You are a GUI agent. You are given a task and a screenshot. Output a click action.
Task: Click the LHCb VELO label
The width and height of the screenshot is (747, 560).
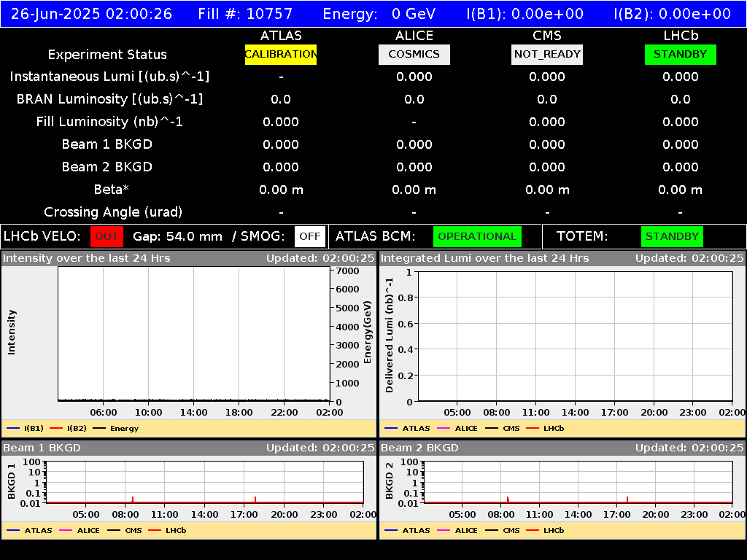(42, 237)
